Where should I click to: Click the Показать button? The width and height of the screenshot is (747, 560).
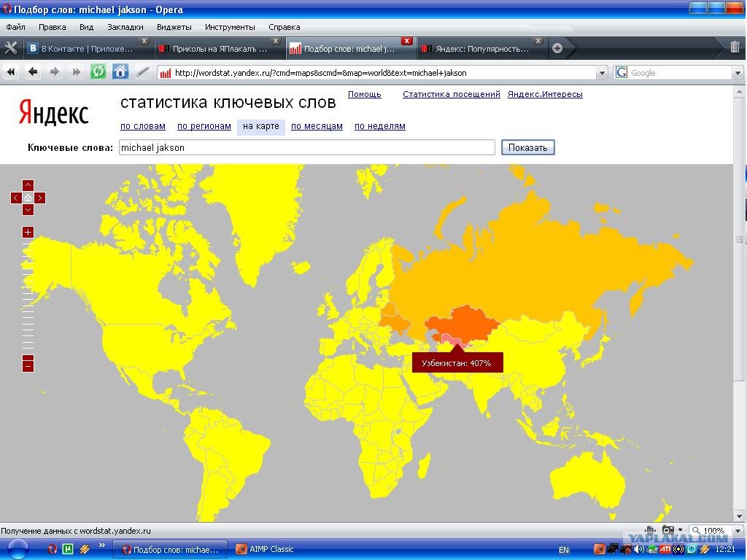tap(528, 147)
